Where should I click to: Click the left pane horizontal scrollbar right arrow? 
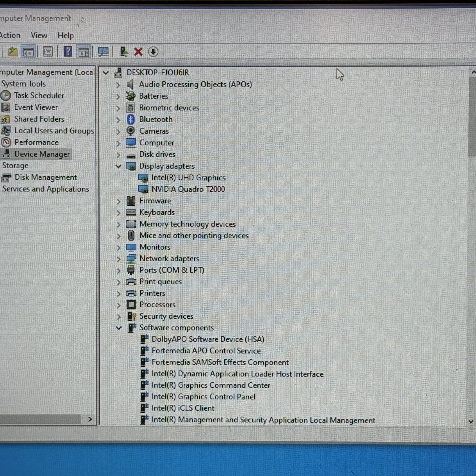coord(90,419)
